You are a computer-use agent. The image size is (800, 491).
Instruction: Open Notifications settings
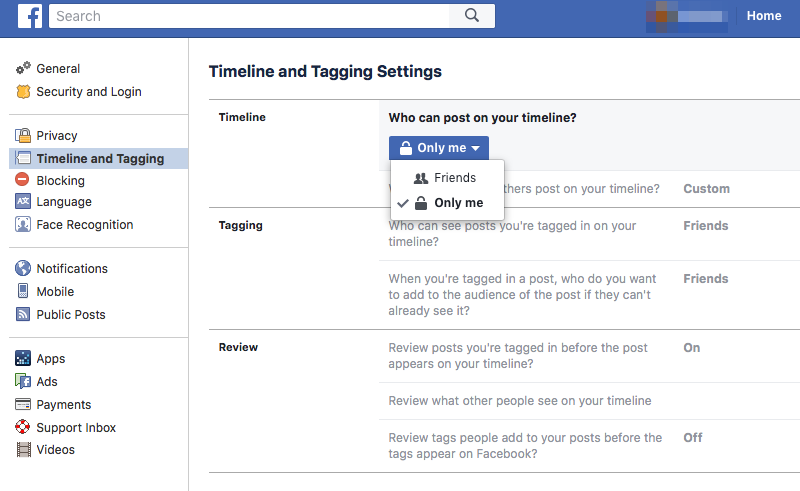click(72, 268)
